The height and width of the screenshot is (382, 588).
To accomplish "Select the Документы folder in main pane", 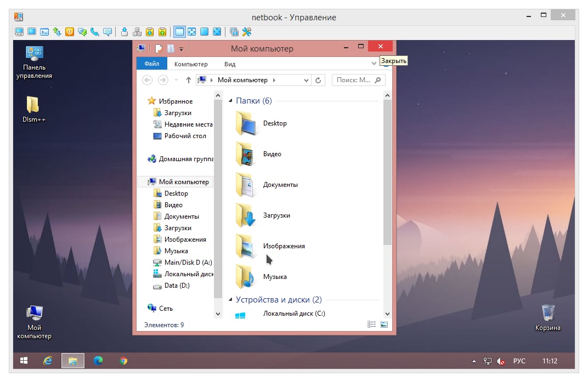I will (267, 185).
